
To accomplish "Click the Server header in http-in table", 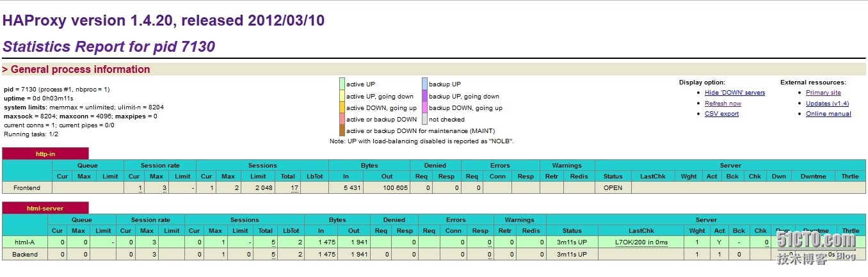I will [x=730, y=166].
